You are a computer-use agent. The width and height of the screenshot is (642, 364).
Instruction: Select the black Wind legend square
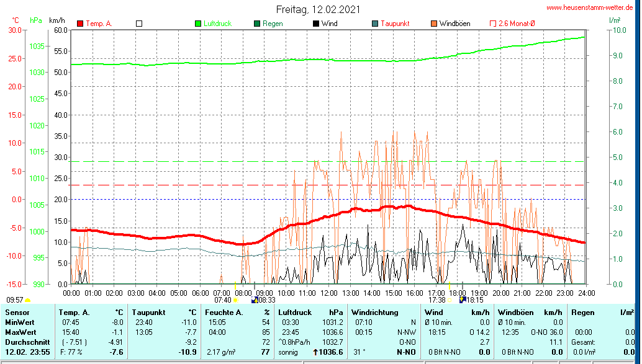click(316, 24)
